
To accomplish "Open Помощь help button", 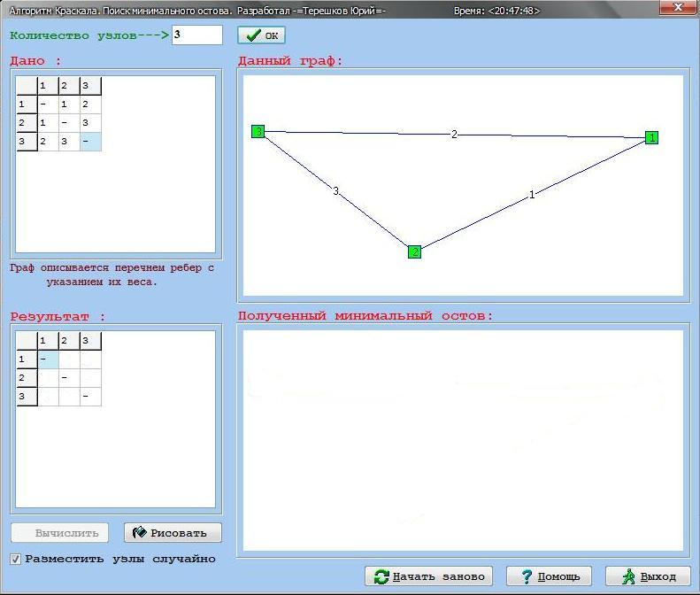I will pyautogui.click(x=549, y=576).
